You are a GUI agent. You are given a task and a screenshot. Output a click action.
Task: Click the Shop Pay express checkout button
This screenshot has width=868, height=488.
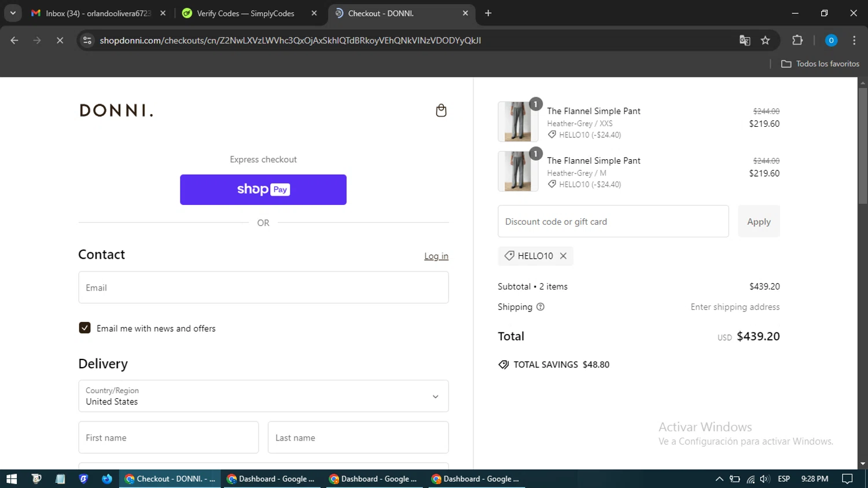coord(263,190)
